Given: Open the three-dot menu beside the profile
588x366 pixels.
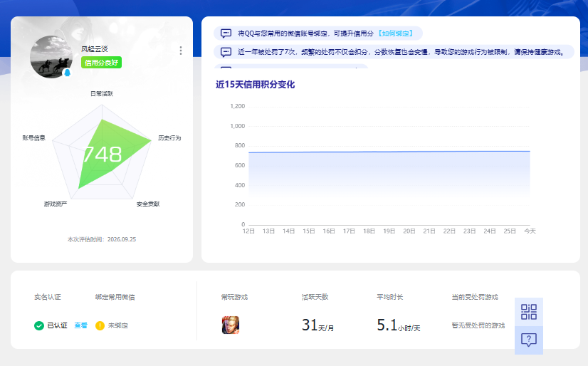Looking at the screenshot, I should point(181,51).
